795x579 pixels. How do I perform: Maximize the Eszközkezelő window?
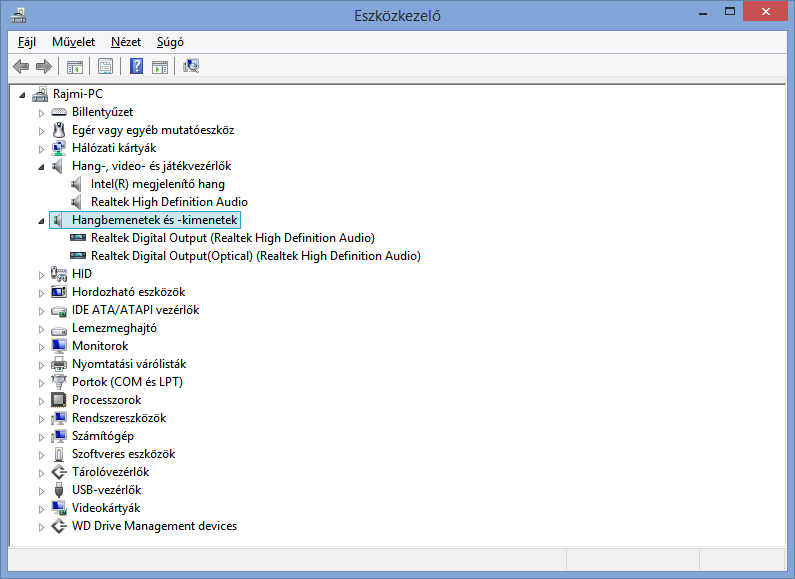click(730, 11)
